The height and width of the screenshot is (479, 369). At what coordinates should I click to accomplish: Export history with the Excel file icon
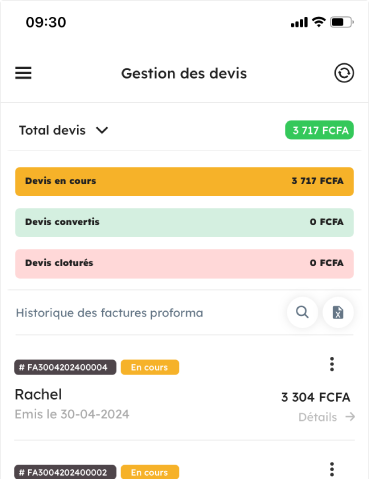pyautogui.click(x=338, y=312)
